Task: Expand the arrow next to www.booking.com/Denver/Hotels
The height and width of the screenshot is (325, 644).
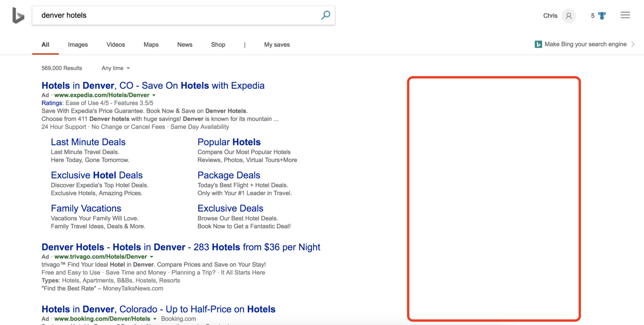Action: [x=155, y=319]
